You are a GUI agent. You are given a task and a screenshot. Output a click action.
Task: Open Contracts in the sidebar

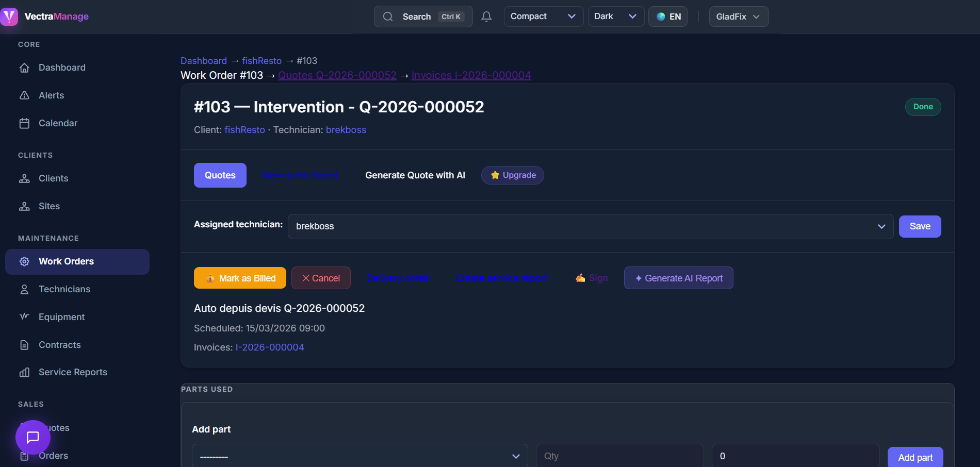pyautogui.click(x=77, y=345)
